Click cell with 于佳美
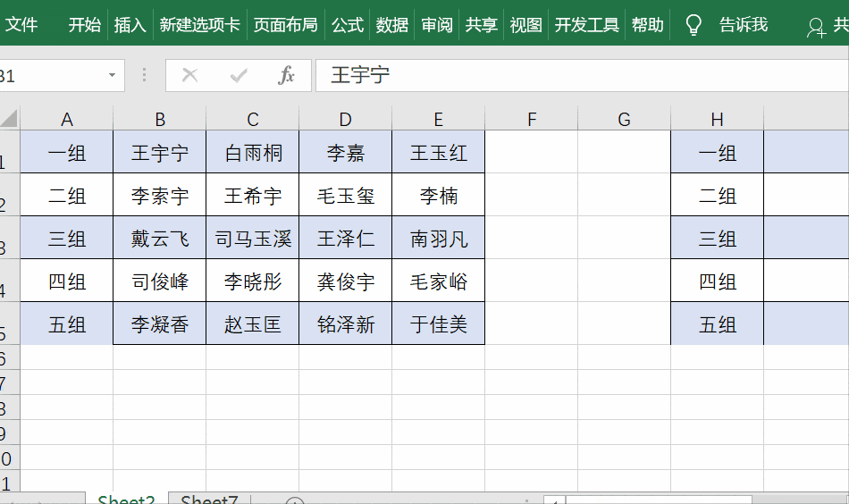This screenshot has height=504, width=849. tap(439, 324)
